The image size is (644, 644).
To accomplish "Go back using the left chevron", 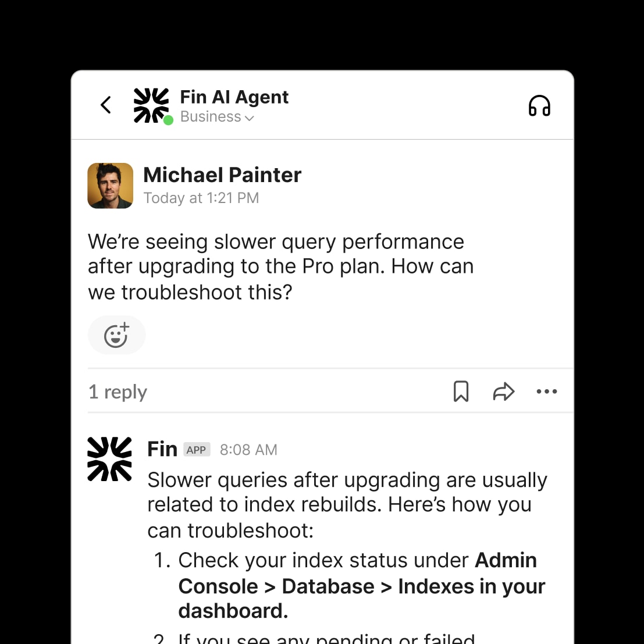I will 105,105.
